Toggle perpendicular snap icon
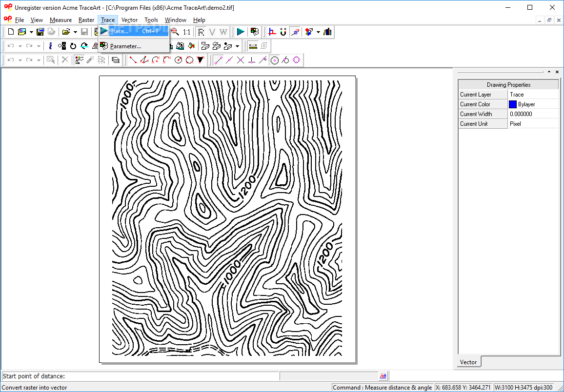This screenshot has height=392, width=564. 252,60
